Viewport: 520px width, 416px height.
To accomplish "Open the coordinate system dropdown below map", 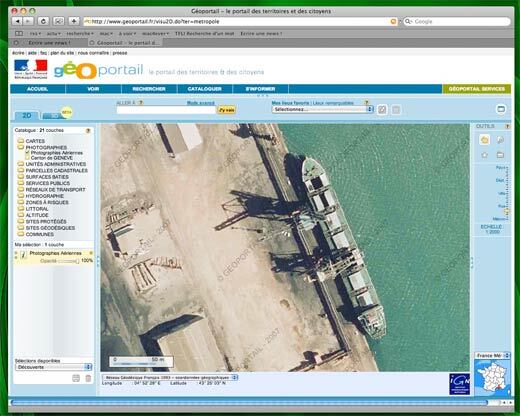I will pyautogui.click(x=170, y=377).
